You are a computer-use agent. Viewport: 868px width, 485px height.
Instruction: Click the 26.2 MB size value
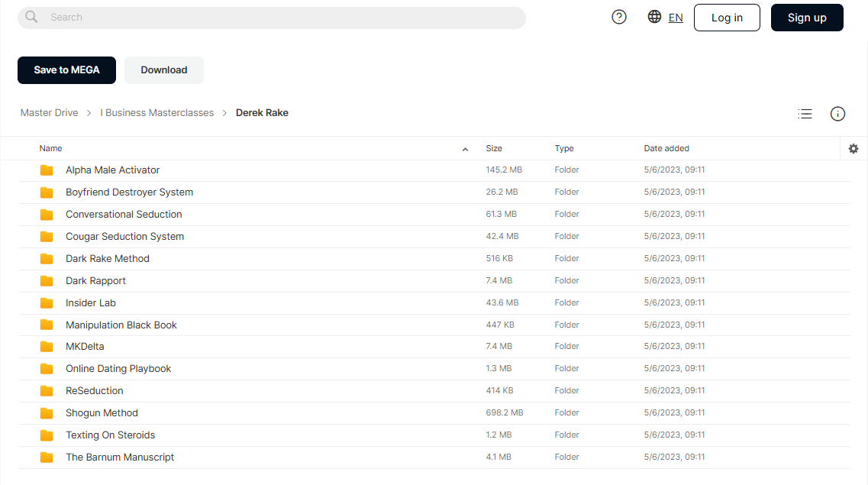pos(502,192)
